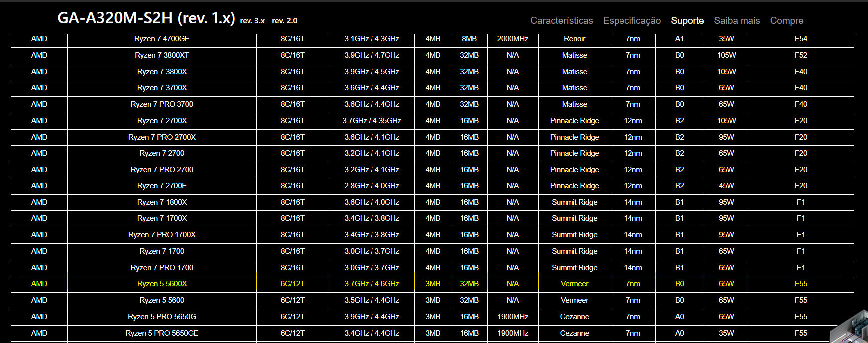Click Matisse in the Ryzen 7 3700X row
Image resolution: width=868 pixels, height=343 pixels.
tap(575, 88)
